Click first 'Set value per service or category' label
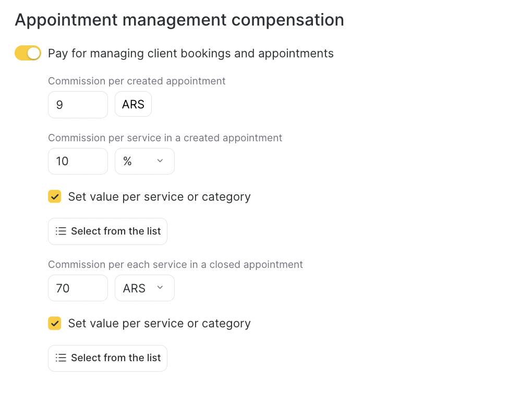Image resolution: width=532 pixels, height=393 pixels. point(159,197)
